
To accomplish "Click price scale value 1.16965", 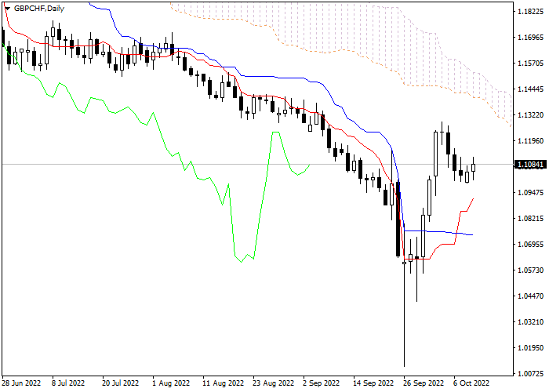I will pyautogui.click(x=530, y=38).
